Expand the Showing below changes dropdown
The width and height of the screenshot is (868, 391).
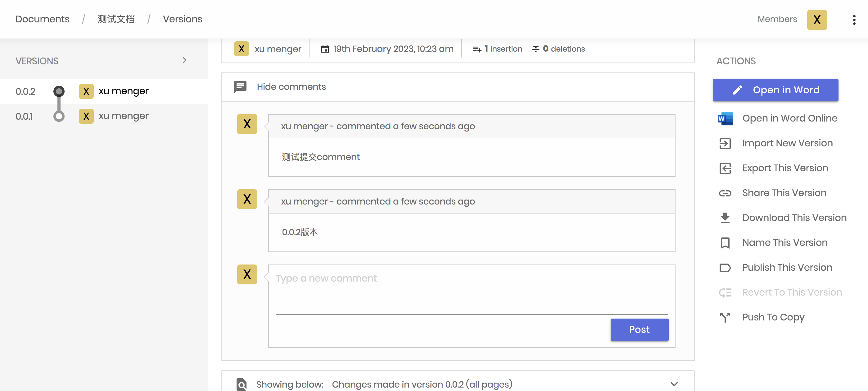(674, 384)
